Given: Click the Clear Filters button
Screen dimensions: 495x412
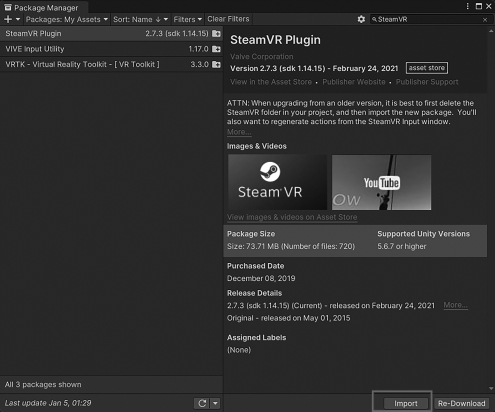Looking at the screenshot, I should 228,19.
